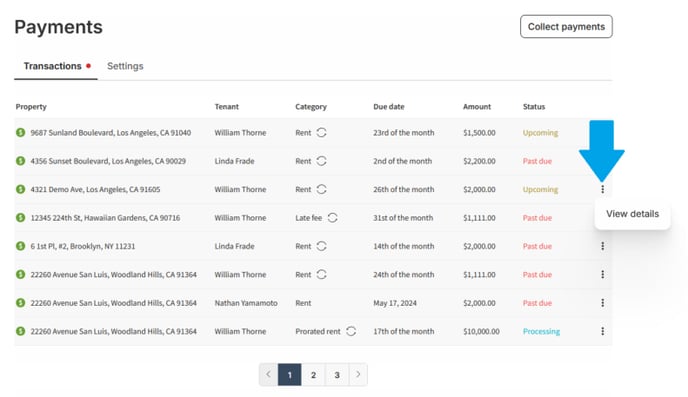Click the green dollar icon for 12345 224th St

20,217
